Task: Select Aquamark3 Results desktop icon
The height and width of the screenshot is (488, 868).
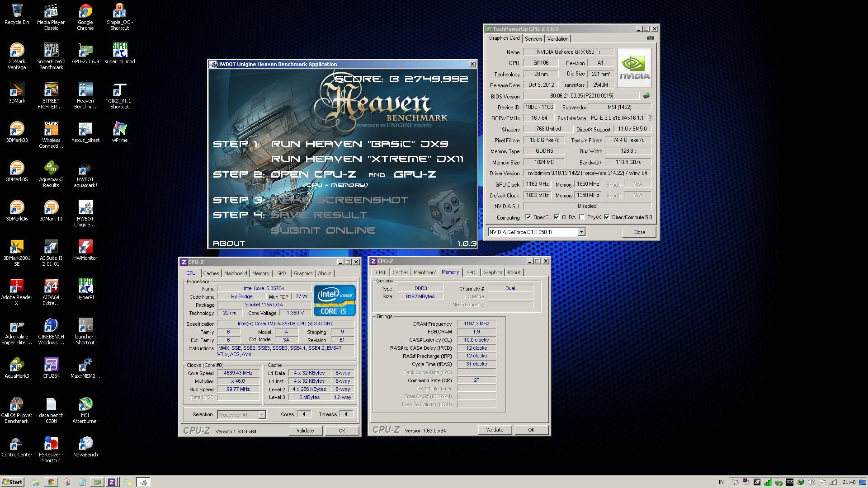Action: coord(51,174)
